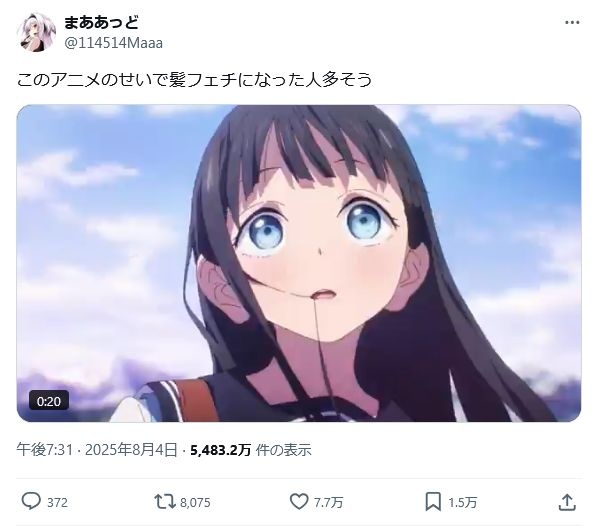The image size is (598, 526).
Task: Open the author's profile avatar
Action: (36, 32)
